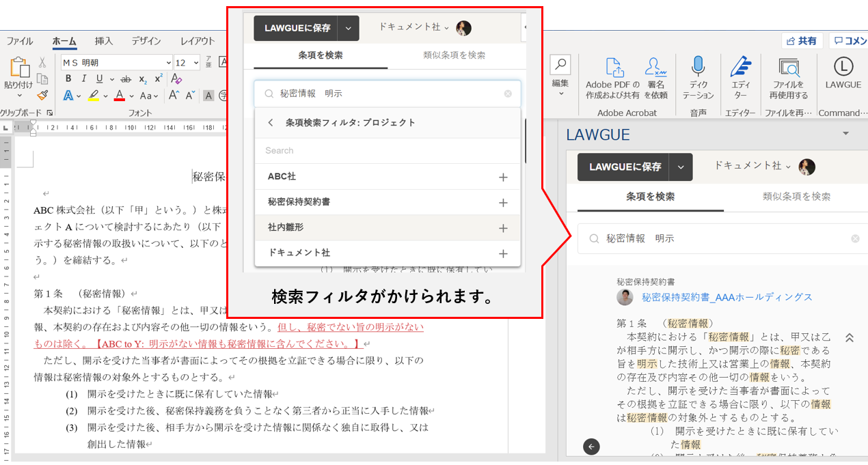Image resolution: width=868 pixels, height=465 pixels.
Task: Toggle Strikethrough formatting
Action: pyautogui.click(x=126, y=79)
